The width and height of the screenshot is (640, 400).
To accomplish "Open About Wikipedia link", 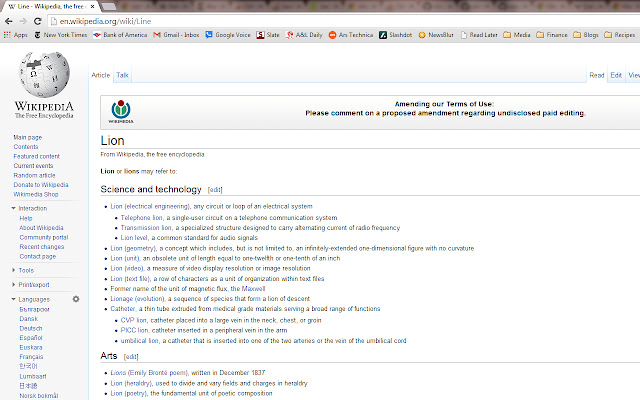I will pyautogui.click(x=41, y=228).
